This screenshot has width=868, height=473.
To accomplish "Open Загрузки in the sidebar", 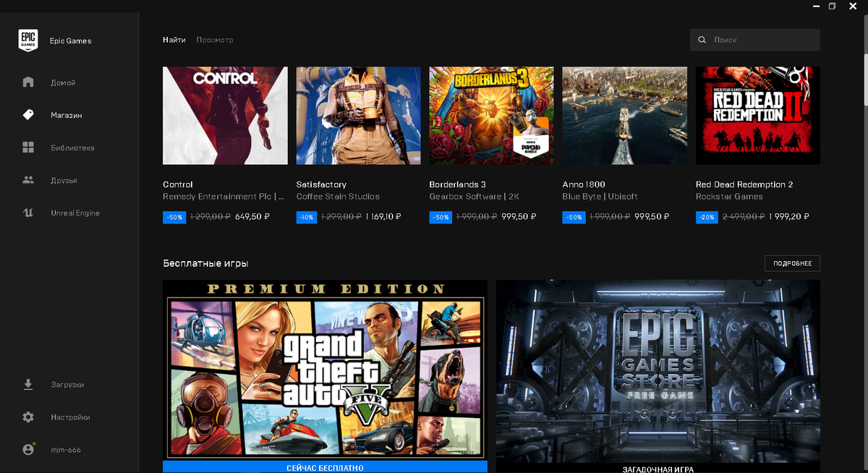I will point(67,385).
